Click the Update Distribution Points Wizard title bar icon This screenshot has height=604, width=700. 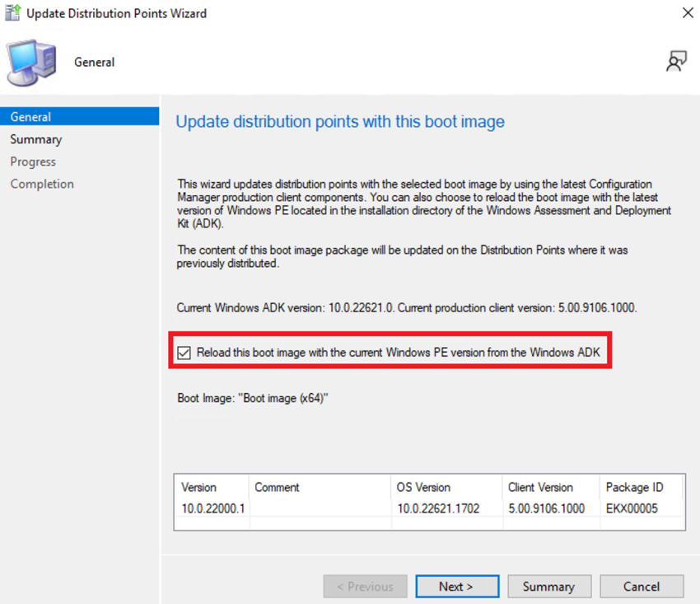(x=12, y=12)
